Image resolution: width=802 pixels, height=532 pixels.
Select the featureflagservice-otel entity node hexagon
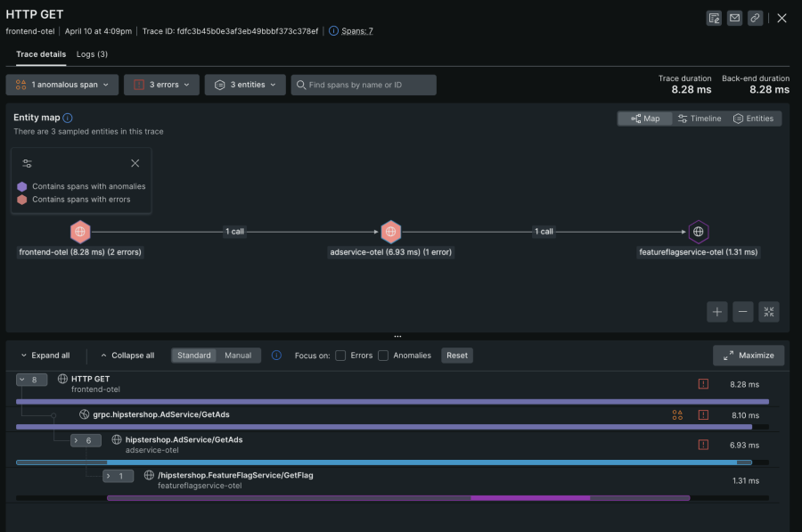coord(698,232)
